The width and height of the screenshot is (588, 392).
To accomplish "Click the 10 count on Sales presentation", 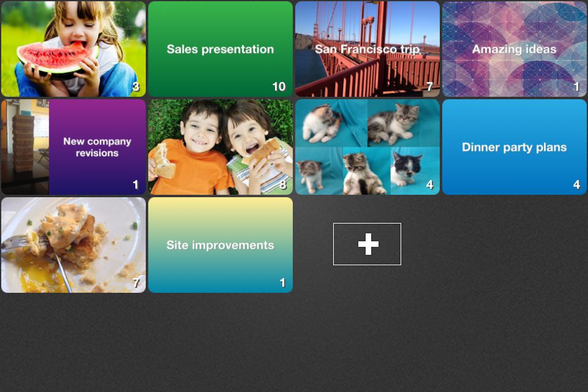I will [x=279, y=86].
